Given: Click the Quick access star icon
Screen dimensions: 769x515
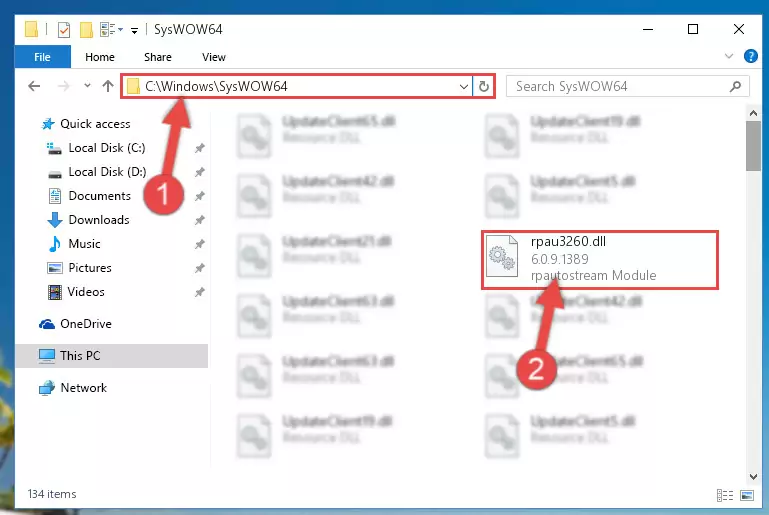Looking at the screenshot, I should [48, 124].
